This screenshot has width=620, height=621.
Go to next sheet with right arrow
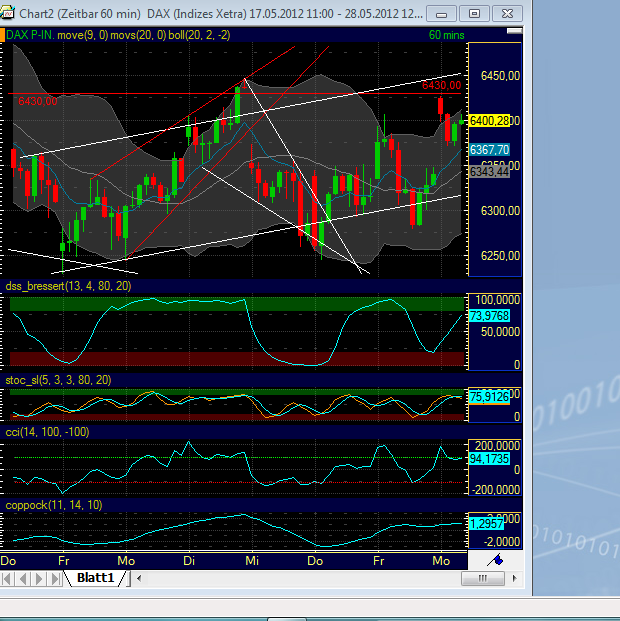(39, 579)
